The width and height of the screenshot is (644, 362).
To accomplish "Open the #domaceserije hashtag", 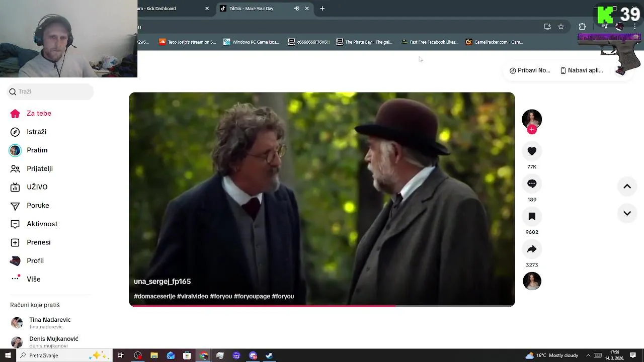I will (154, 296).
